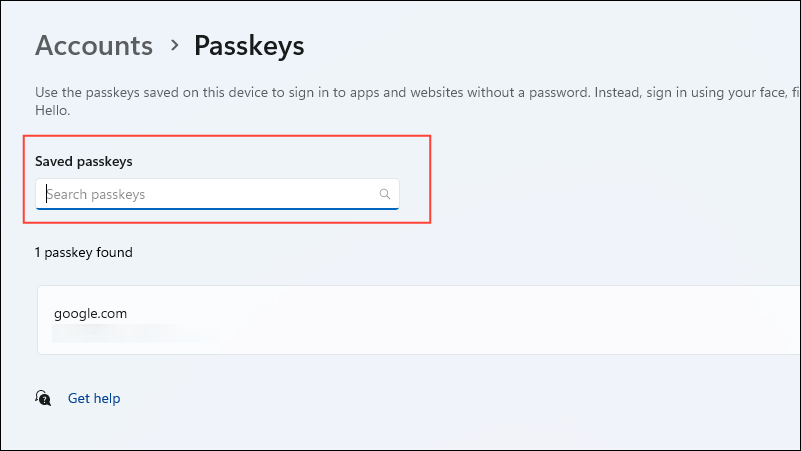Screen dimensions: 801x451
Task: Click blue underline of the search field
Action: click(x=217, y=208)
